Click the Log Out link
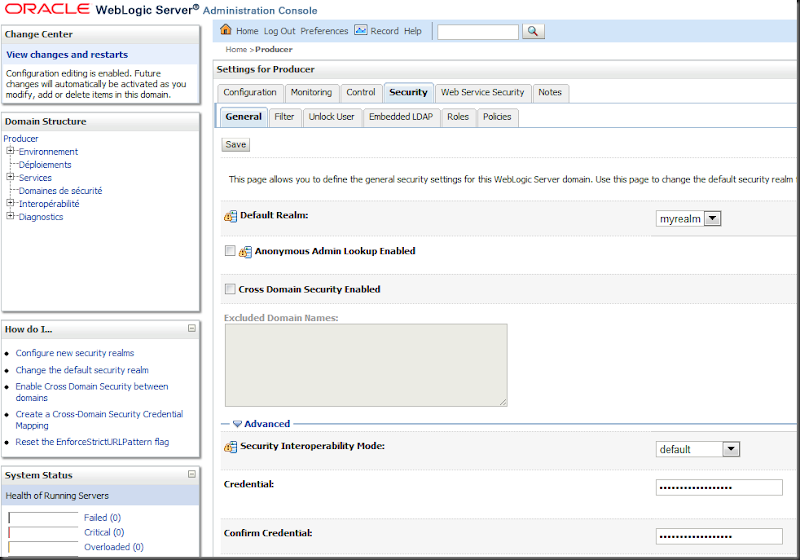The image size is (800, 560). coord(280,31)
